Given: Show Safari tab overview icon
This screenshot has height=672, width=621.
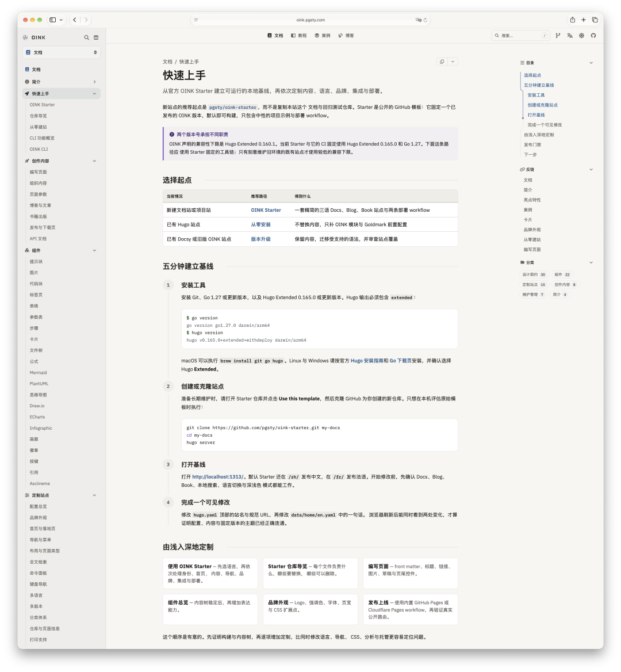Looking at the screenshot, I should (x=595, y=20).
